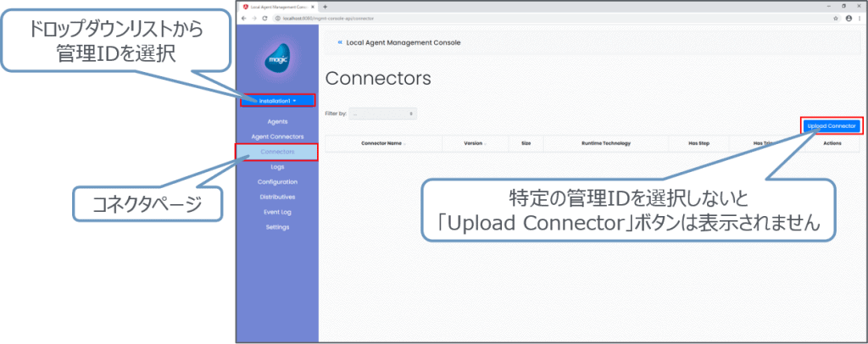Open the Configuration page
The width and height of the screenshot is (868, 344).
[x=277, y=182]
